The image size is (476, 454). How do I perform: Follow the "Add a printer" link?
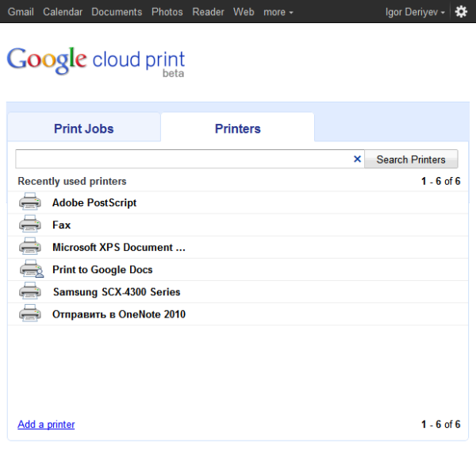[46, 425]
